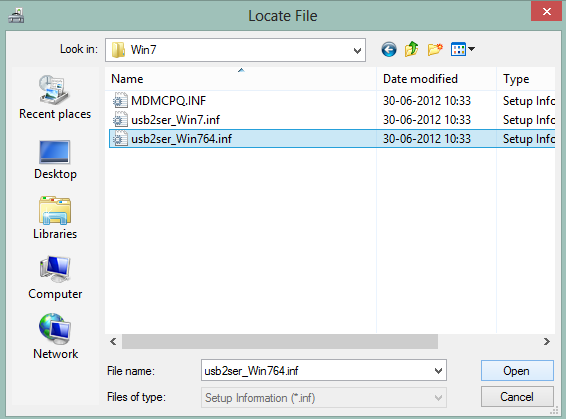Viewport: 566px width, 419px height.
Task: Click the left arrow of horizontal scrollbar
Action: tap(113, 341)
